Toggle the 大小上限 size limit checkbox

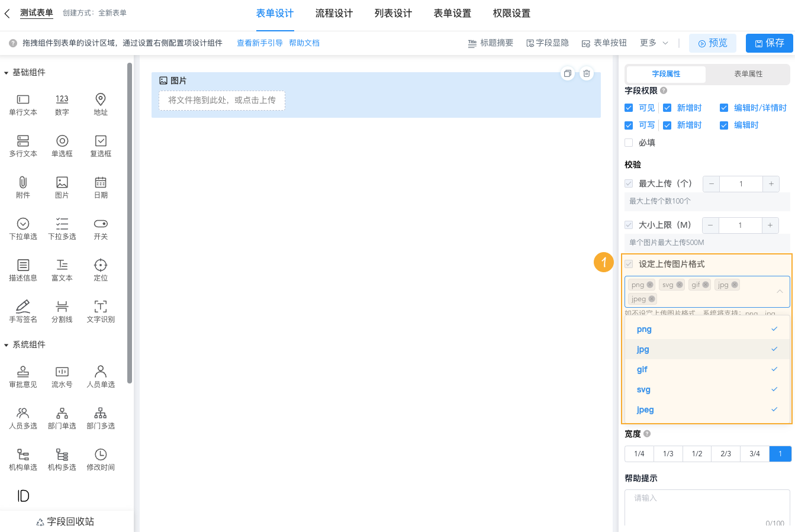[x=629, y=225]
